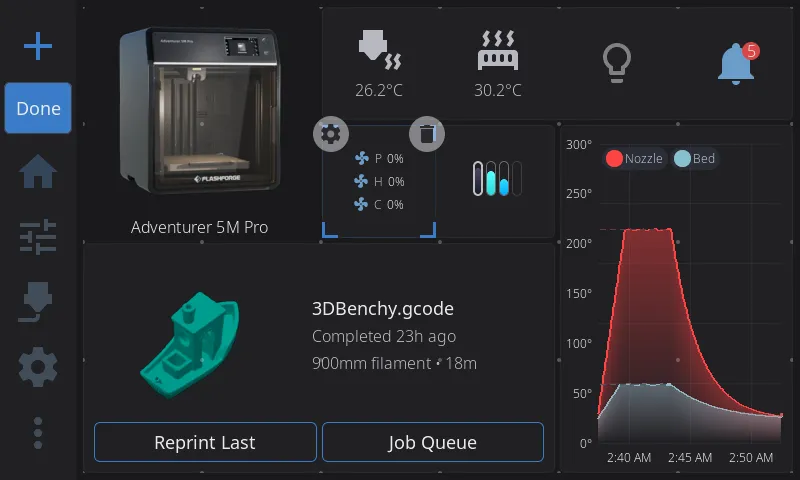This screenshot has width=800, height=480.
Task: Click the nozzle temperature 26.2°C value
Action: [x=379, y=90]
